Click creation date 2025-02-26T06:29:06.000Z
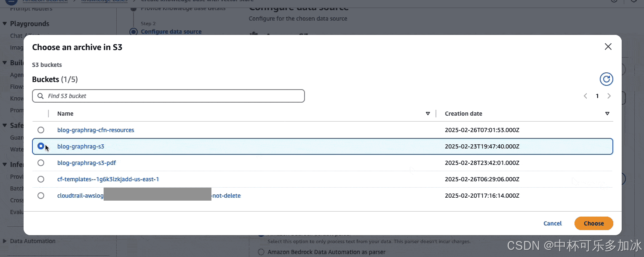The width and height of the screenshot is (644, 257). click(x=482, y=179)
